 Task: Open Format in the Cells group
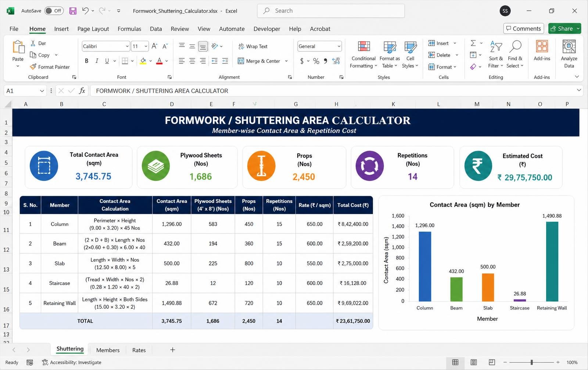click(x=442, y=67)
